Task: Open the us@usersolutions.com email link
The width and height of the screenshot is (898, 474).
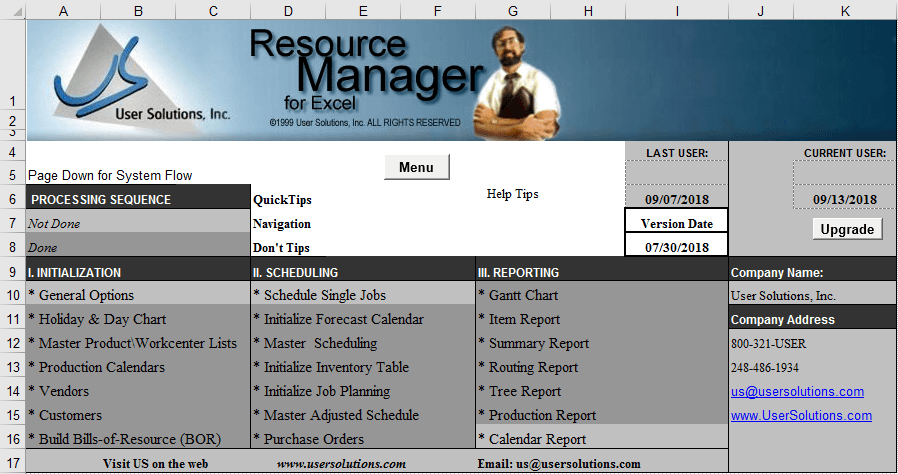Action: (x=797, y=392)
